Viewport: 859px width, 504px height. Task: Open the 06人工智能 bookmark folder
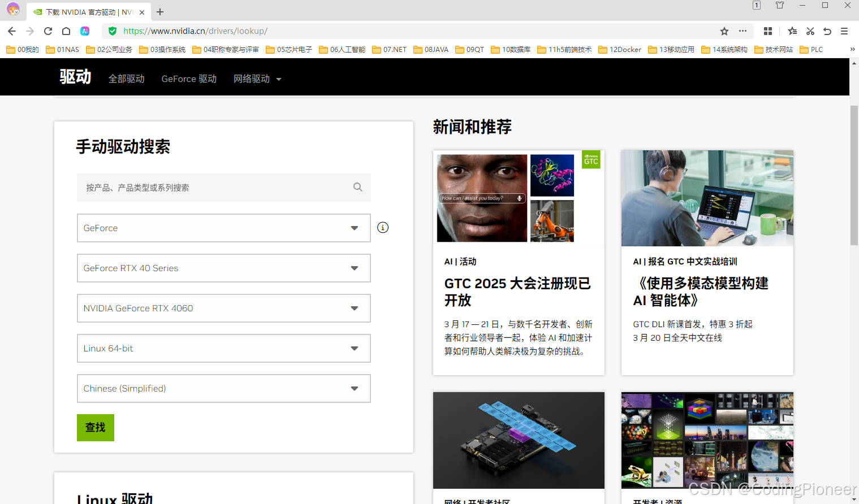click(x=342, y=50)
